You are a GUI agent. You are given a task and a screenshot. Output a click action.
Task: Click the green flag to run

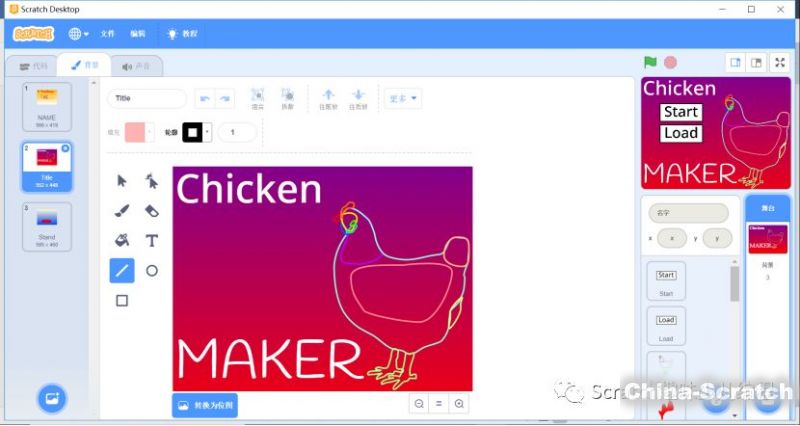pyautogui.click(x=650, y=62)
